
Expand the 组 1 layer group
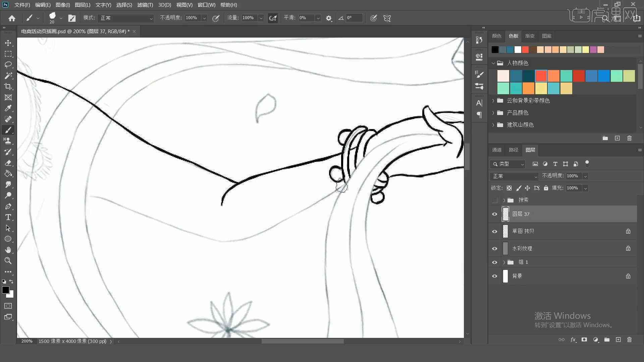tap(504, 262)
